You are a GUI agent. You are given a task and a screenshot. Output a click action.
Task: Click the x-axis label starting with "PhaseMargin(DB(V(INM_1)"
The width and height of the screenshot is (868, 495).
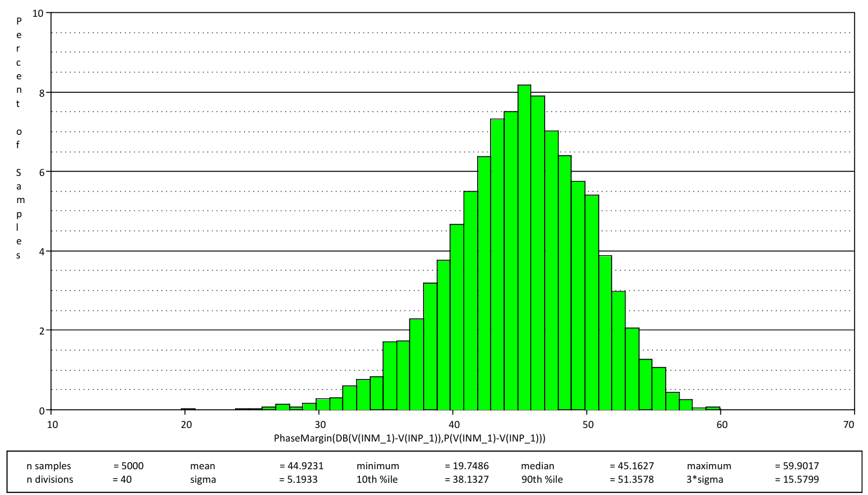(x=410, y=439)
